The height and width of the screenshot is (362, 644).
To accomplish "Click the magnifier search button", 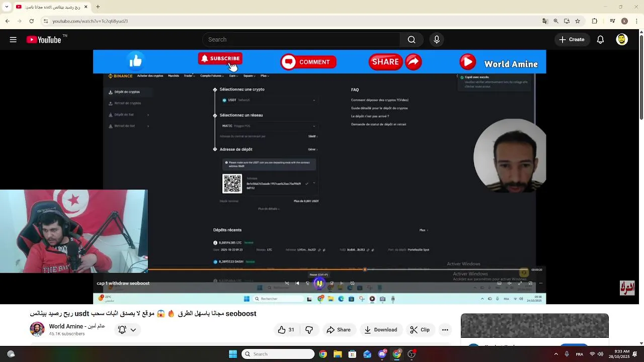I will 412,40.
